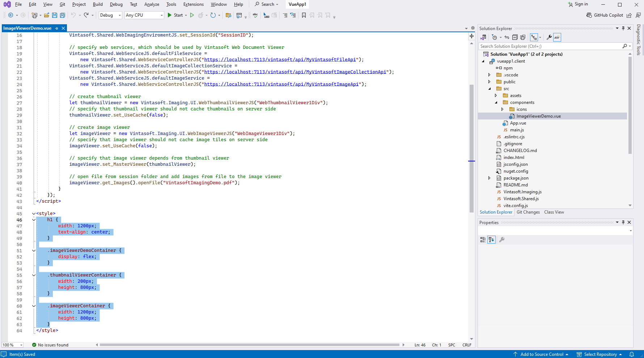Image resolution: width=644 pixels, height=358 pixels.
Task: Click Pending Changes Filter clock icon
Action: point(495,37)
